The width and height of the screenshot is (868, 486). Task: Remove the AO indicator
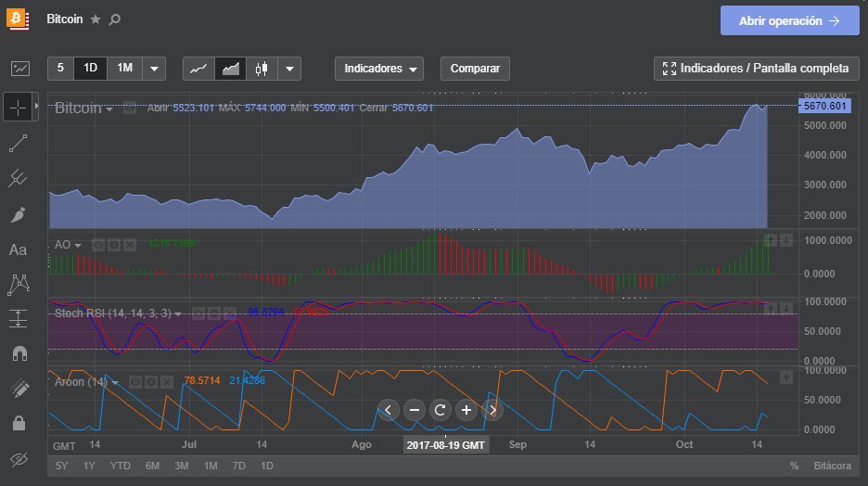130,245
